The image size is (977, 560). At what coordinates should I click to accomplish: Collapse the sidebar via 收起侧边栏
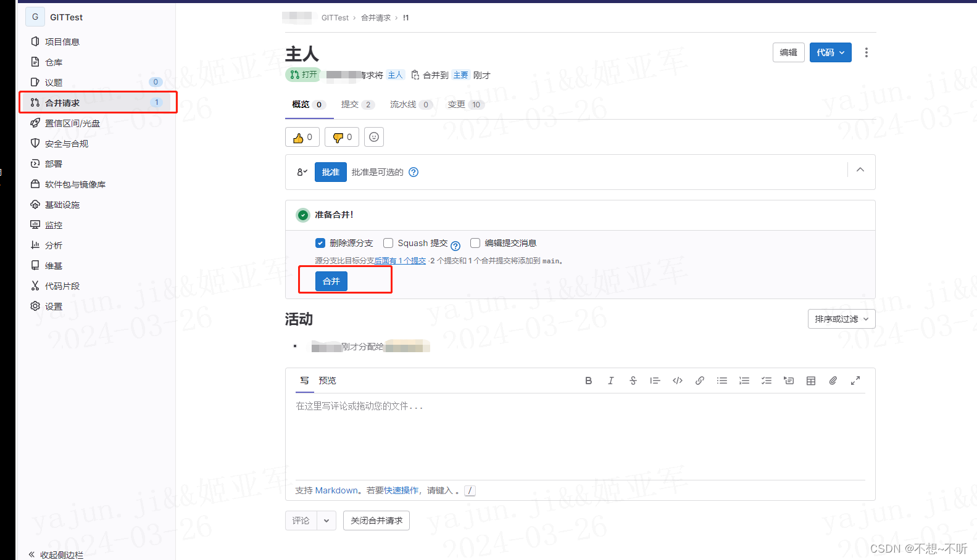coord(56,554)
